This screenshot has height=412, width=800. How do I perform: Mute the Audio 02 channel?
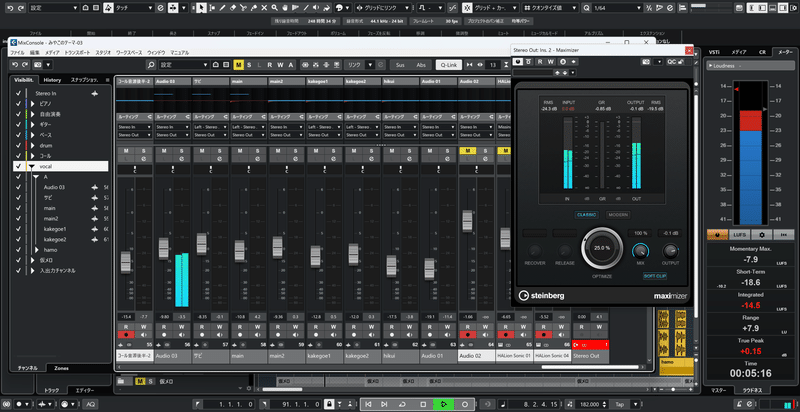467,151
